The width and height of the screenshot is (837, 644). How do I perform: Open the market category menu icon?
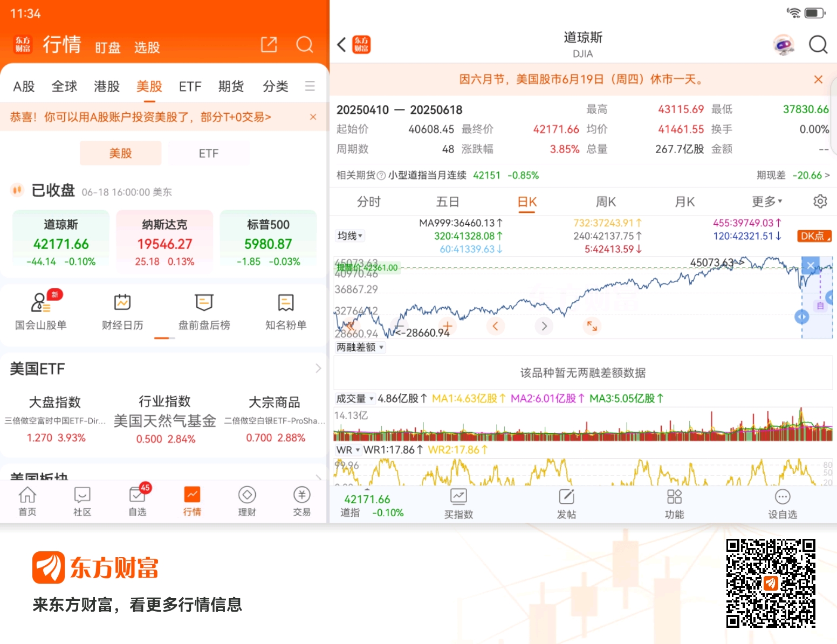pyautogui.click(x=310, y=86)
